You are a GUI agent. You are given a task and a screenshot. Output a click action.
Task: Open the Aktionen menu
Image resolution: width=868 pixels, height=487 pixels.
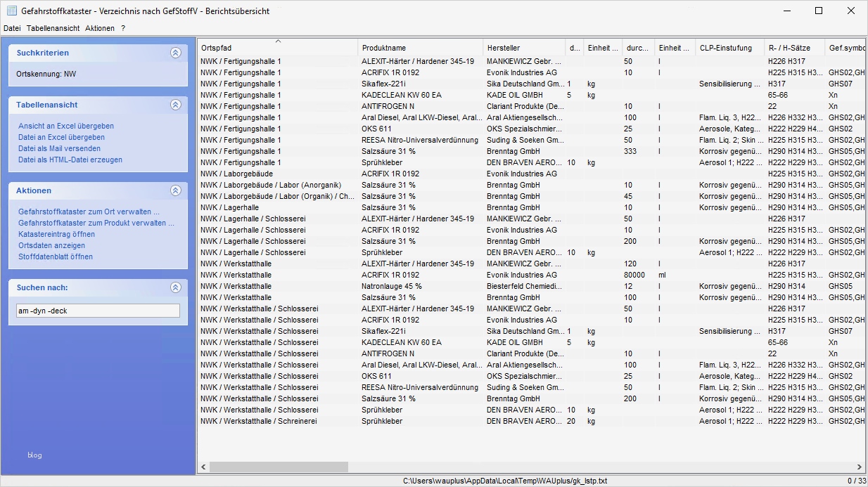point(100,28)
